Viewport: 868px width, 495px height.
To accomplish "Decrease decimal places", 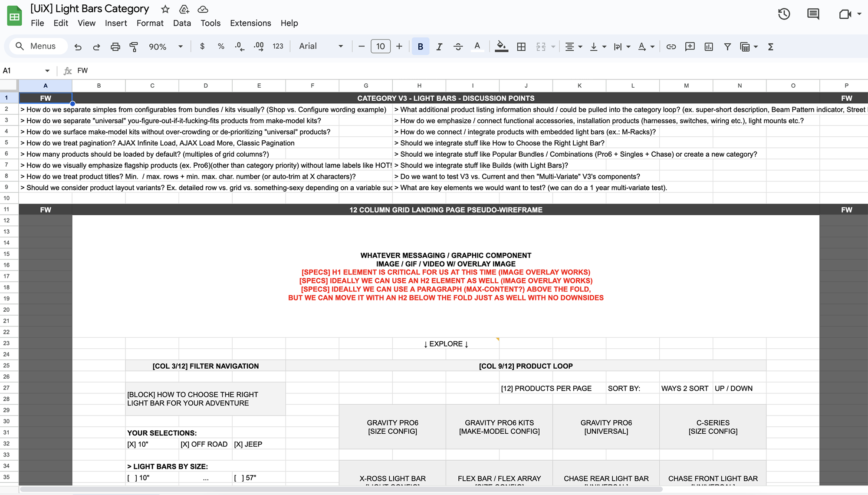I will point(240,46).
